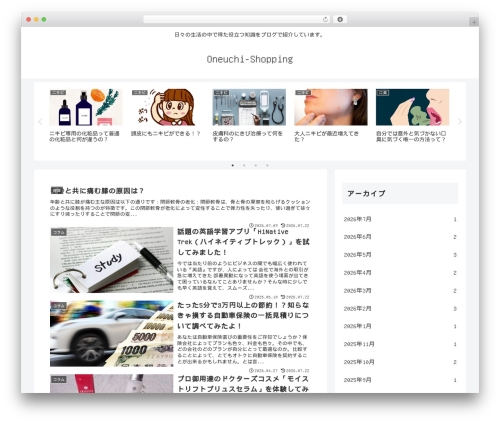Click the ニキビ tag on cosmetics bottles image
The height and width of the screenshot is (423, 500).
click(58, 92)
